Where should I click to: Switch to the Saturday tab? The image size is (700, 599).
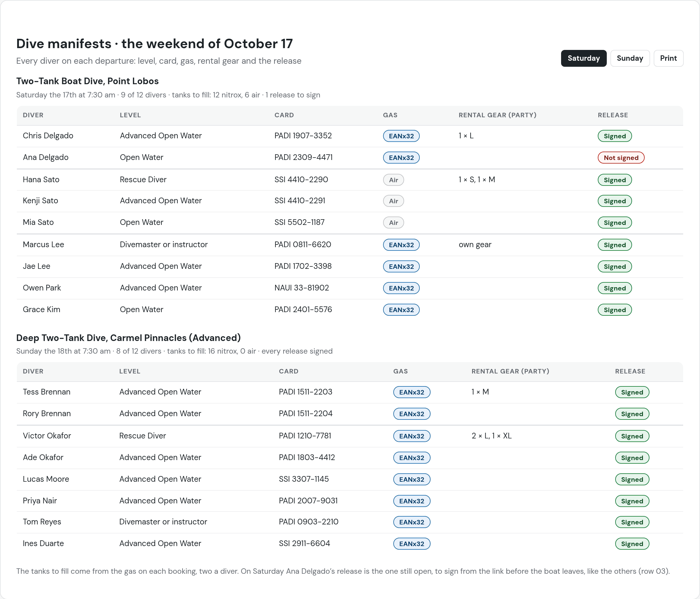583,58
